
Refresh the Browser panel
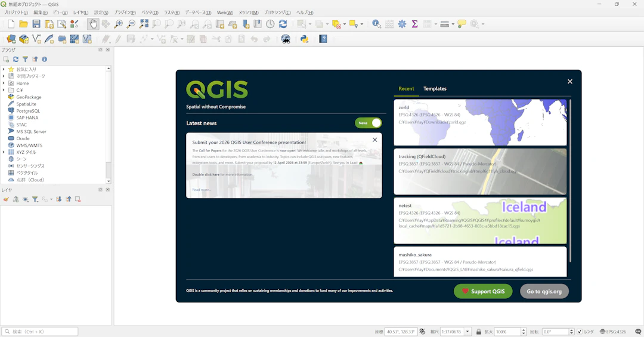pos(16,59)
